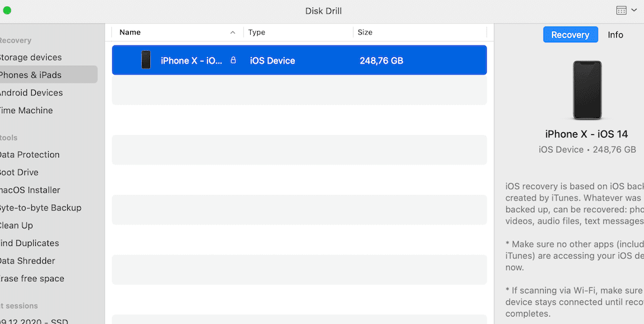The height and width of the screenshot is (324, 644).
Task: Open Data Protection tool
Action: point(28,155)
